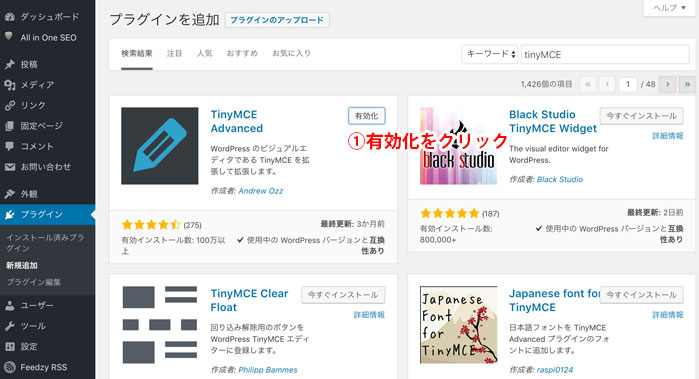This screenshot has width=699, height=379.
Task: Install Japanese font for TinyMCE plugin
Action: [641, 295]
